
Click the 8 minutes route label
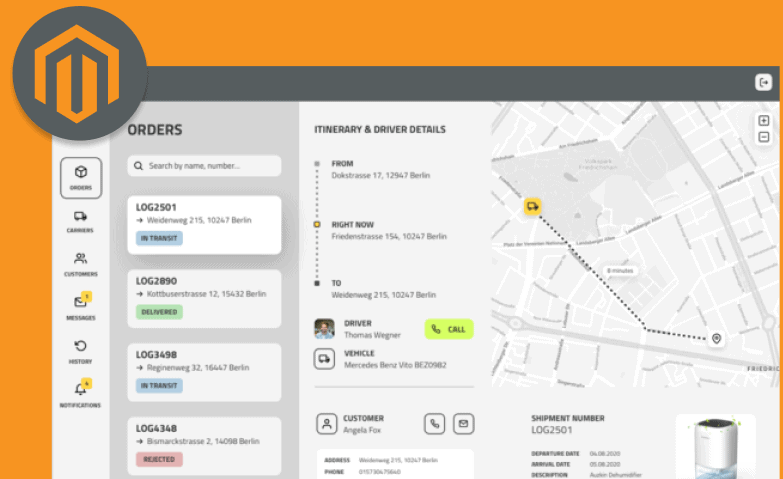[620, 271]
